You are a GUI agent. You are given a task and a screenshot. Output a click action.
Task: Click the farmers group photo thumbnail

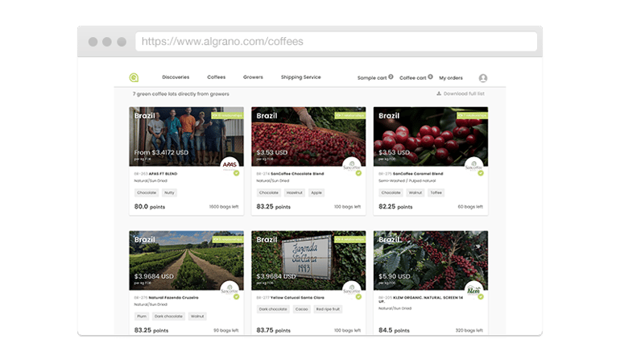coord(186,137)
